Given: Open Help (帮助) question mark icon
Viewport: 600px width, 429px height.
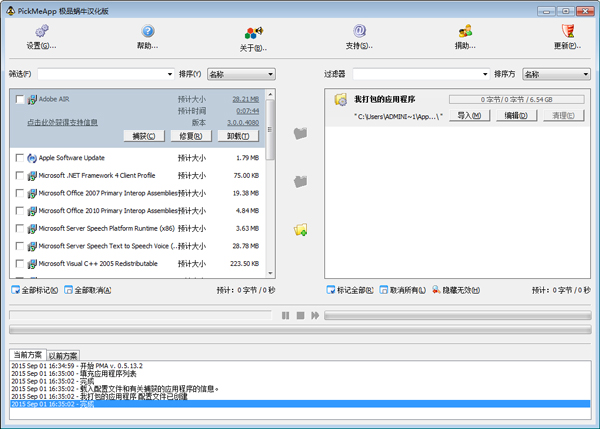Looking at the screenshot, I should point(148,31).
